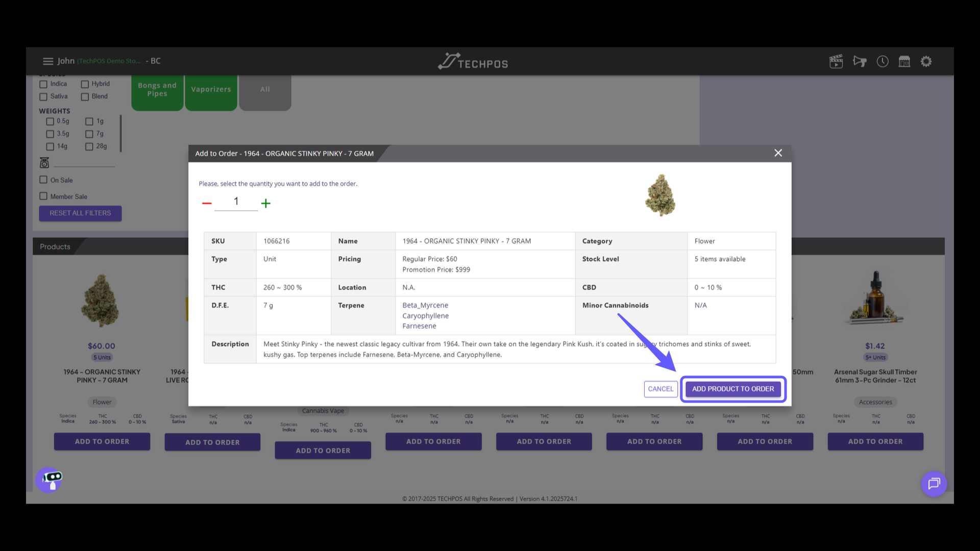Check the 7g weight filter
The width and height of the screenshot is (980, 551).
point(89,134)
